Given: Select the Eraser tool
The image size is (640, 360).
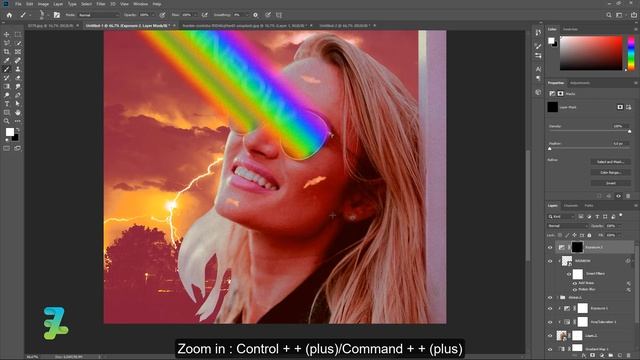Looking at the screenshot, I should click(x=18, y=78).
